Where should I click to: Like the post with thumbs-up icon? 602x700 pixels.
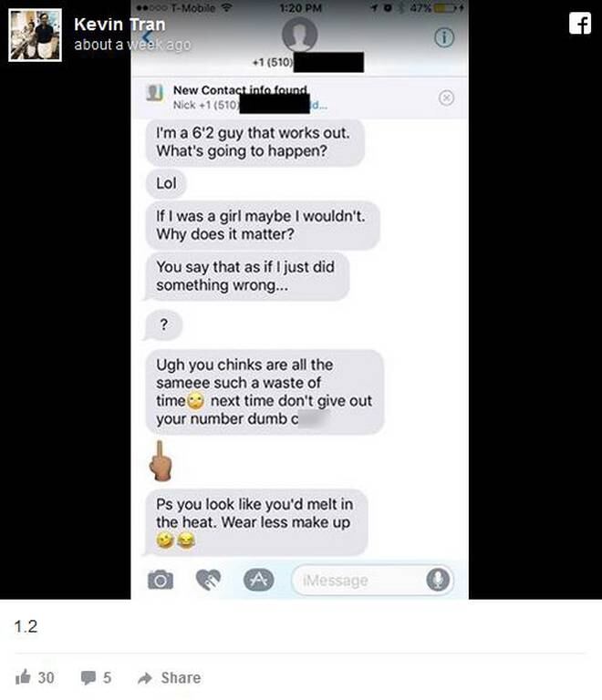point(23,677)
